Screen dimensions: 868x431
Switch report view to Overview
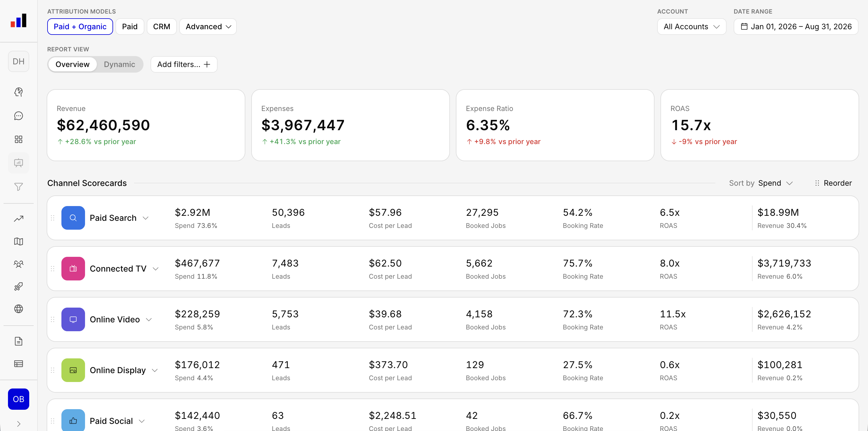(72, 64)
